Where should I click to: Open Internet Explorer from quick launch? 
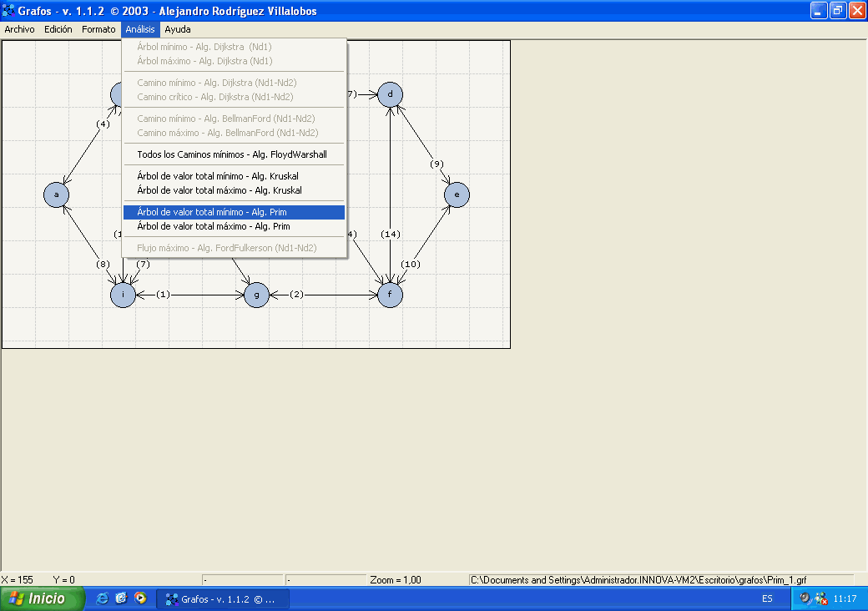(x=103, y=598)
